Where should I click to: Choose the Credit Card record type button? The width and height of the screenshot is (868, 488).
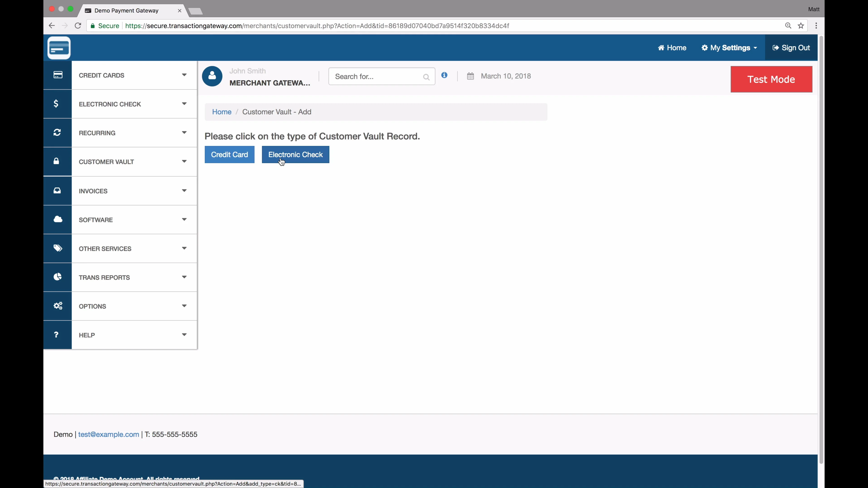pyautogui.click(x=229, y=155)
